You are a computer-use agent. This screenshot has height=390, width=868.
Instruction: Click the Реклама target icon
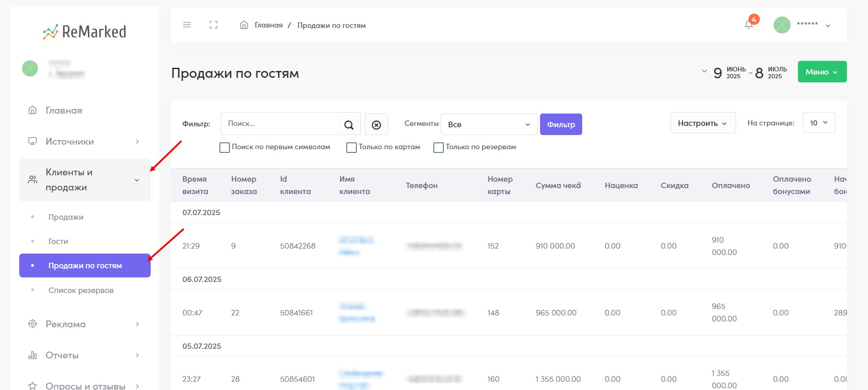click(33, 324)
